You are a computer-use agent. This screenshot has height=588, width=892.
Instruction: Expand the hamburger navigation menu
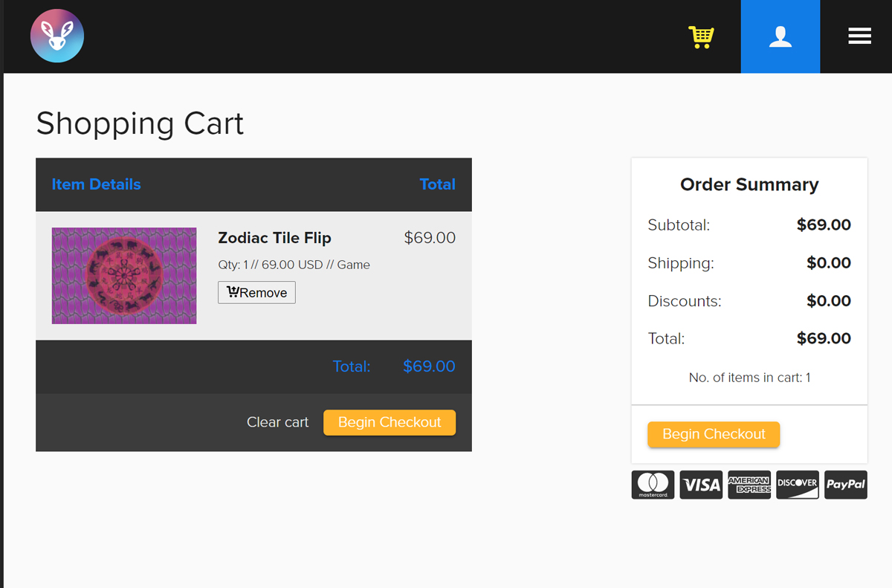tap(859, 36)
